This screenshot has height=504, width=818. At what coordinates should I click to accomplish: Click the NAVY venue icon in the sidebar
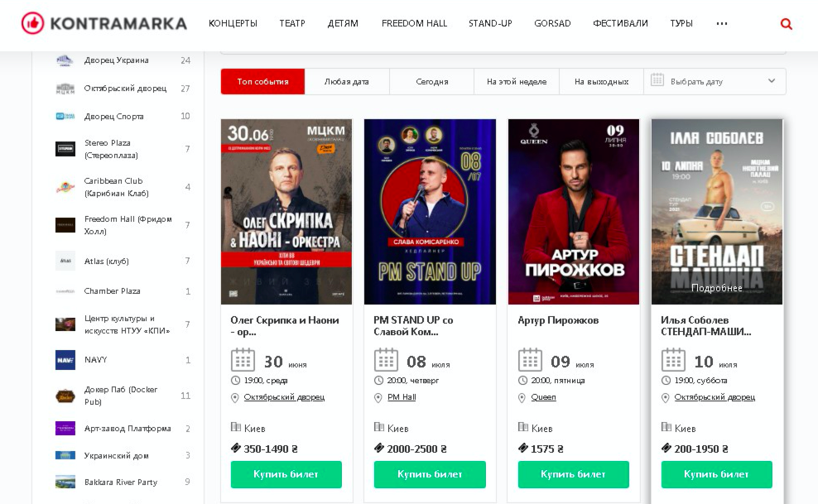(65, 360)
